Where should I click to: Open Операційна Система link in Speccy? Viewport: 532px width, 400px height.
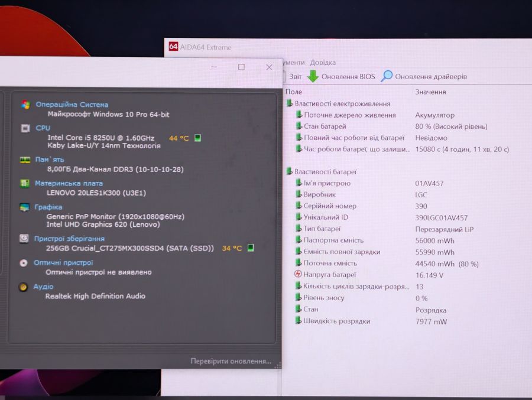pyautogui.click(x=72, y=105)
